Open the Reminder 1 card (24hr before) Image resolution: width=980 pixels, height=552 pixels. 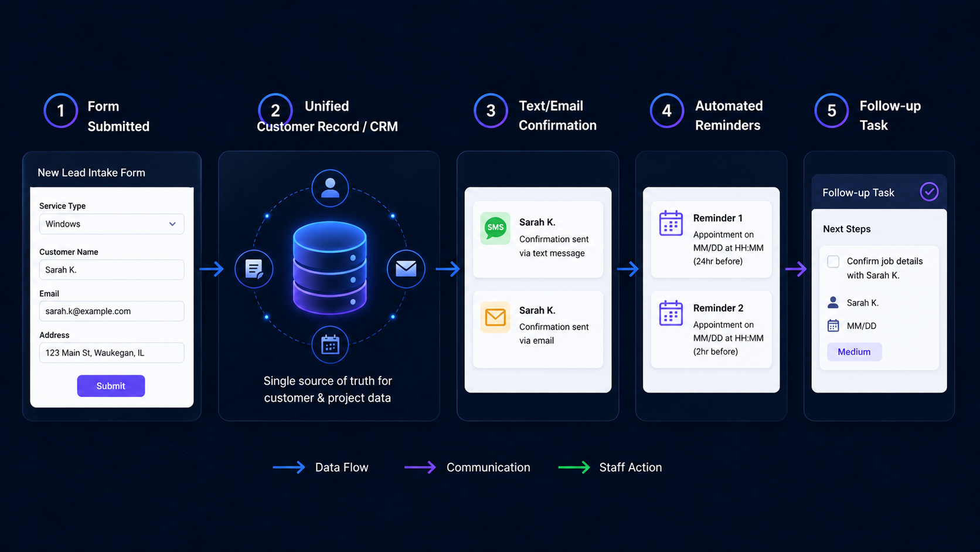(x=711, y=239)
